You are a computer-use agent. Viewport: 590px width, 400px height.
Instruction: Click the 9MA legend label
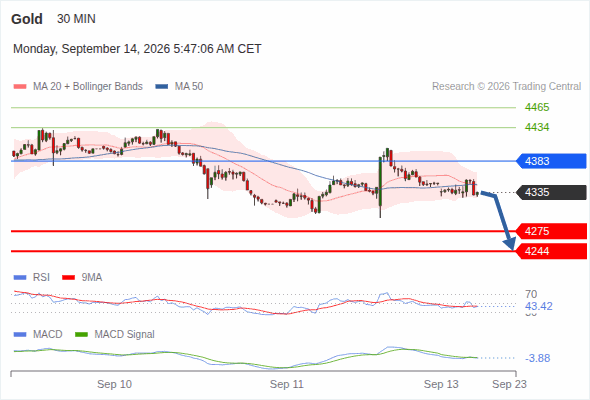coord(92,278)
